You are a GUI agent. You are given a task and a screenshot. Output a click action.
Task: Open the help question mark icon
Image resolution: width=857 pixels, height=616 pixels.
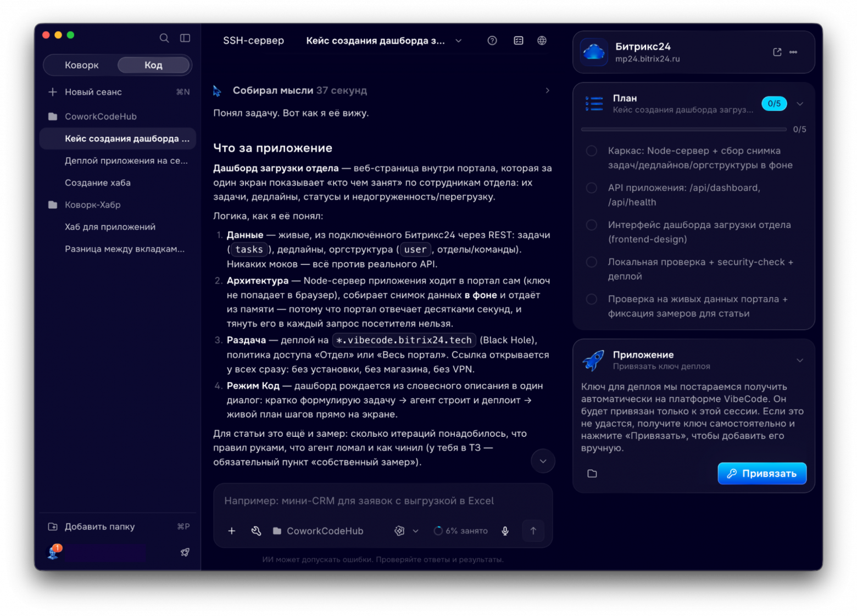click(x=492, y=41)
